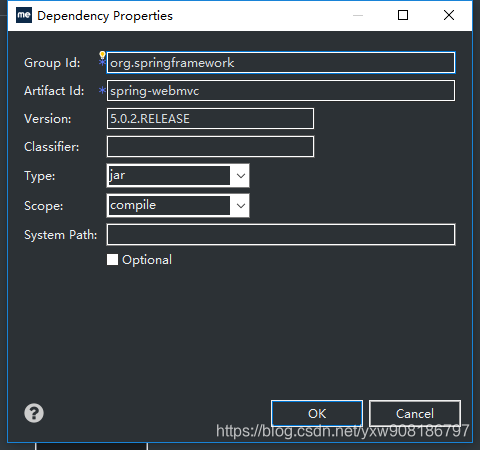480x450 pixels.
Task: Close the Dependency Properties dialog
Action: [449, 15]
